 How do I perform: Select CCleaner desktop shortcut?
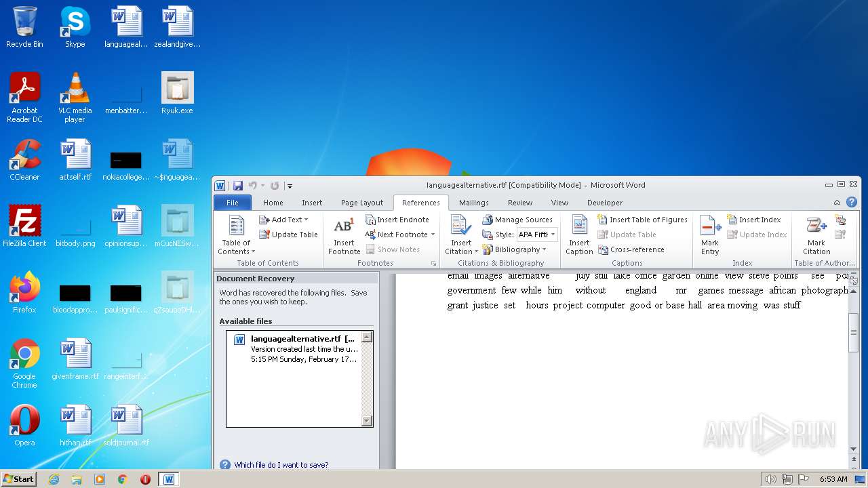24,160
